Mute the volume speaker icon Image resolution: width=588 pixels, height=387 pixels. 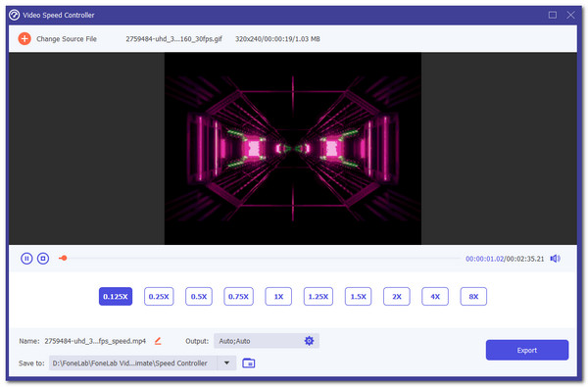555,259
